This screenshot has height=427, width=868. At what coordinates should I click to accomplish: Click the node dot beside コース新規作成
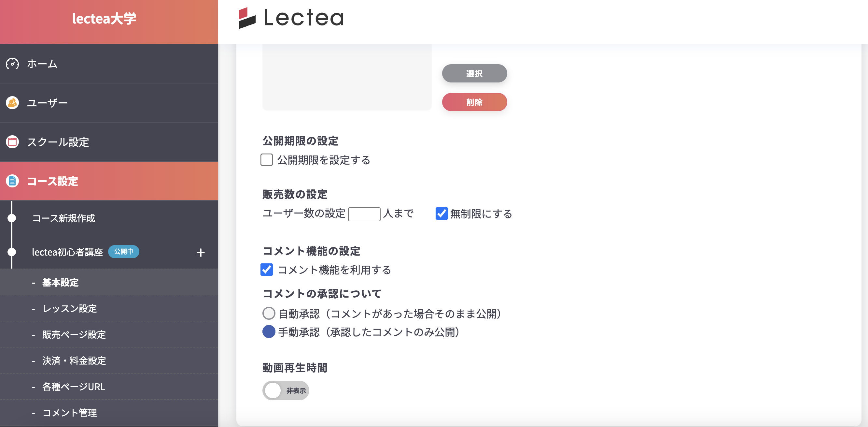pos(12,219)
